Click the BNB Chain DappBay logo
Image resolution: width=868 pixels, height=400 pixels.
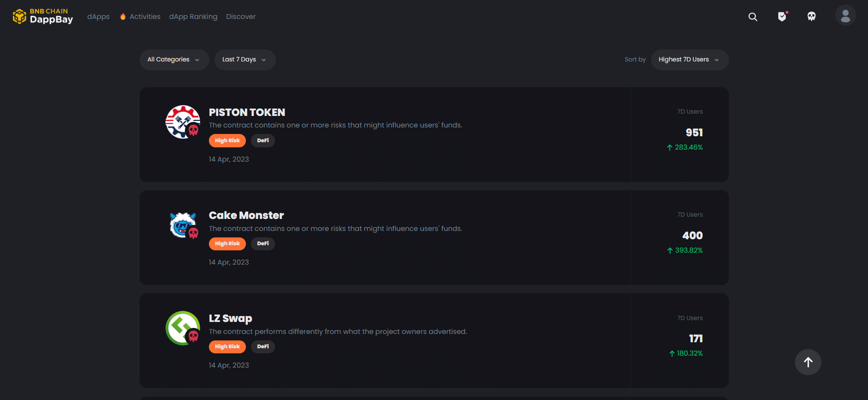coord(43,16)
